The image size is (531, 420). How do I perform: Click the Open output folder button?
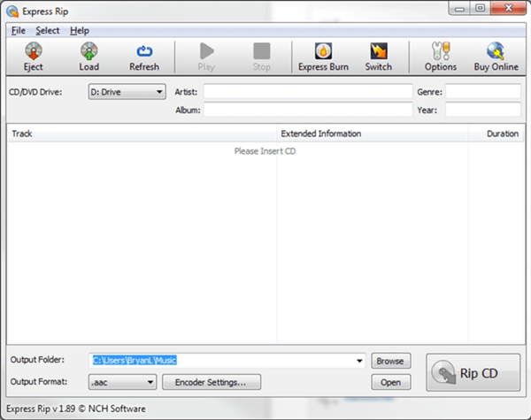pos(391,382)
